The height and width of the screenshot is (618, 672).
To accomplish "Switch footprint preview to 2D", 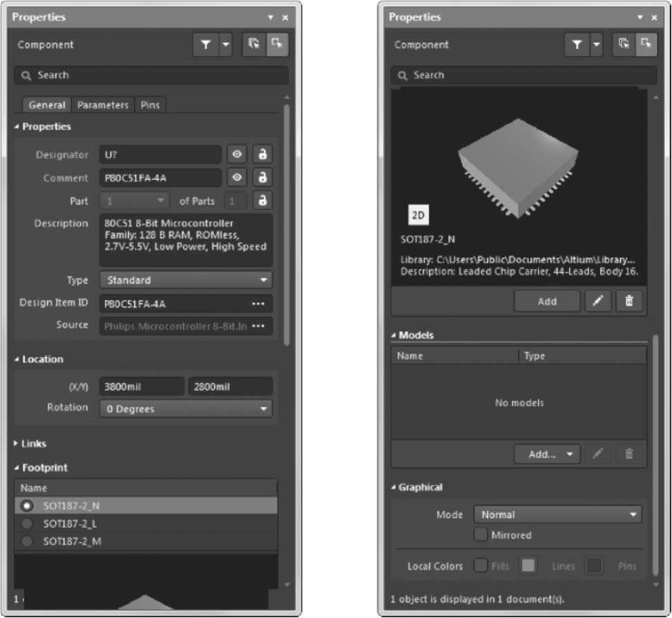I will click(x=418, y=216).
